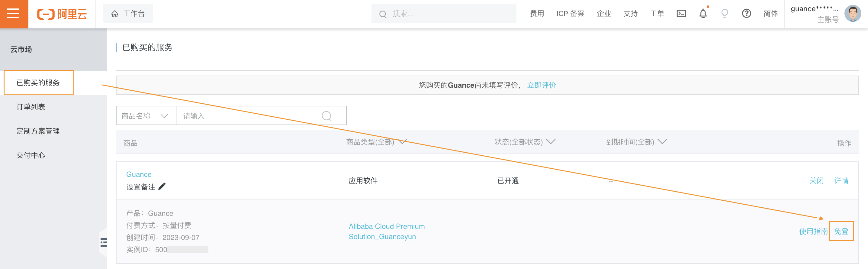Select 已购买的服务 in the sidebar
This screenshot has width=868, height=269.
click(x=39, y=83)
